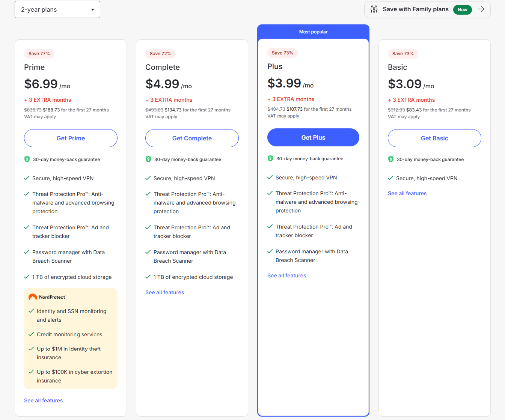Screen dimensions: 505x420
Task: Click checkmark beside Credit monitoring services
Action: coord(31,334)
